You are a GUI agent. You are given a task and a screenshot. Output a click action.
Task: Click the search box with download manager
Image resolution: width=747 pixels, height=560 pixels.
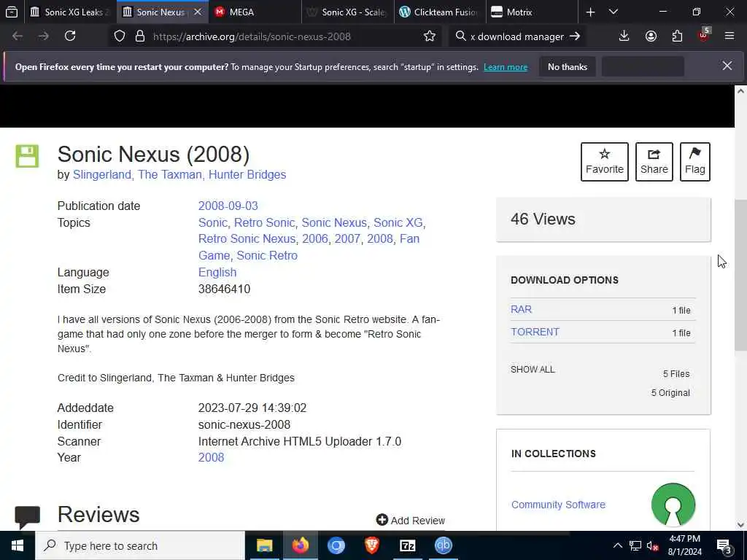pos(517,36)
